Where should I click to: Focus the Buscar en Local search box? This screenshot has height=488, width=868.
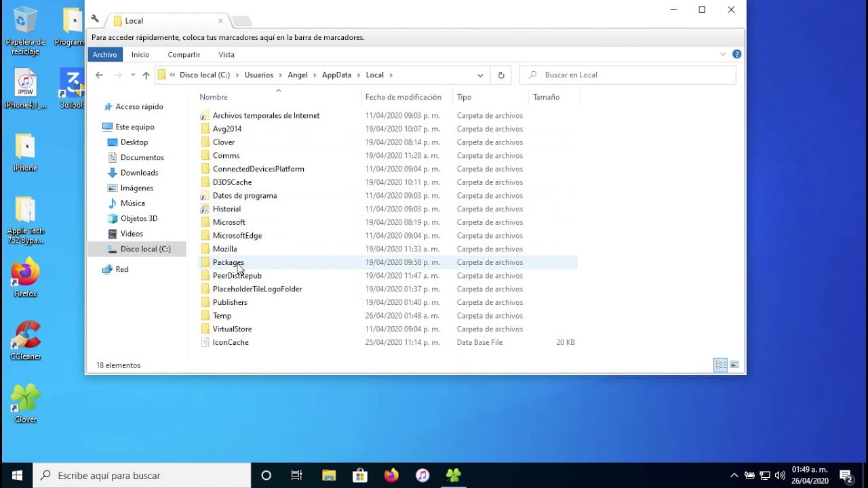[627, 75]
